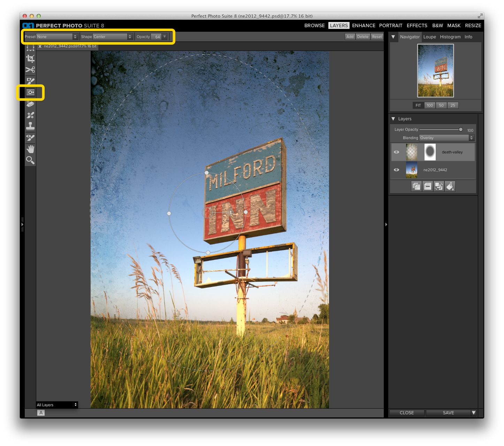
Task: Open the Save options arrow
Action: coord(474,413)
